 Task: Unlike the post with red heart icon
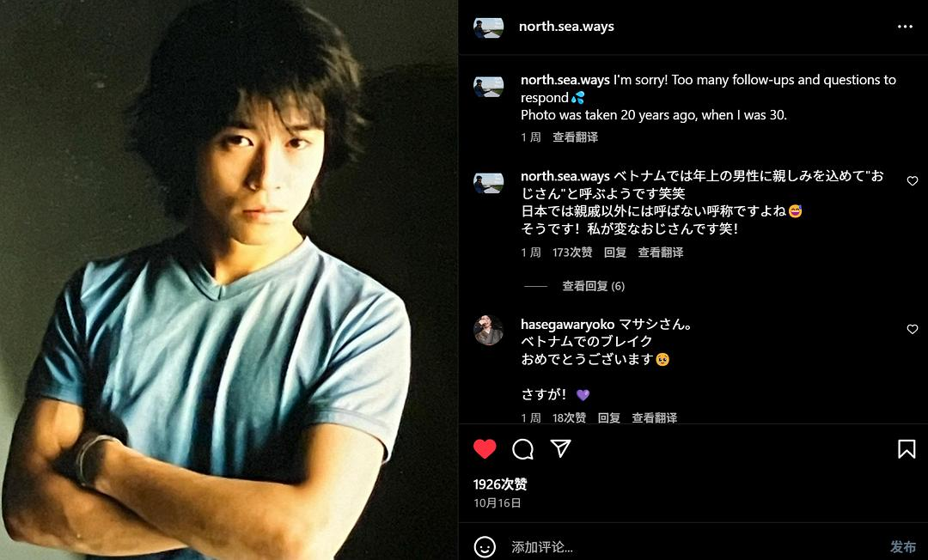[x=485, y=449]
